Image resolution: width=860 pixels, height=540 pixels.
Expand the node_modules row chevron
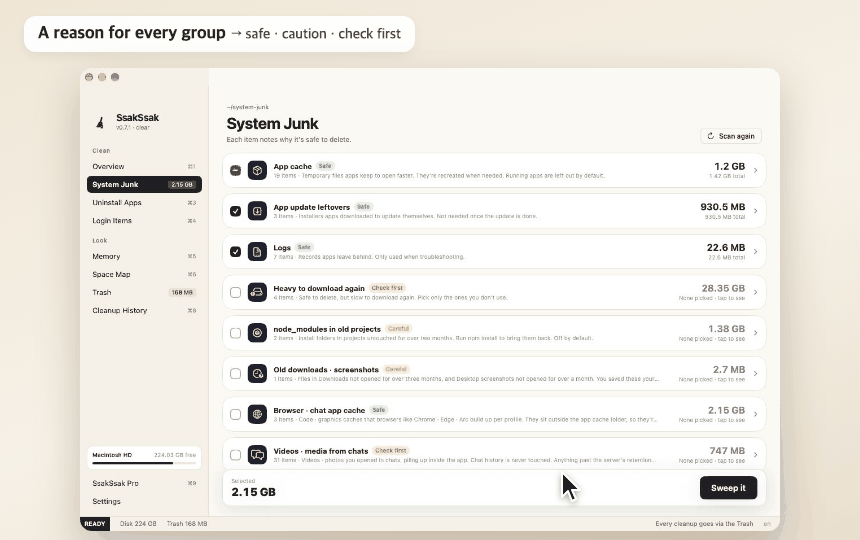[x=755, y=333]
